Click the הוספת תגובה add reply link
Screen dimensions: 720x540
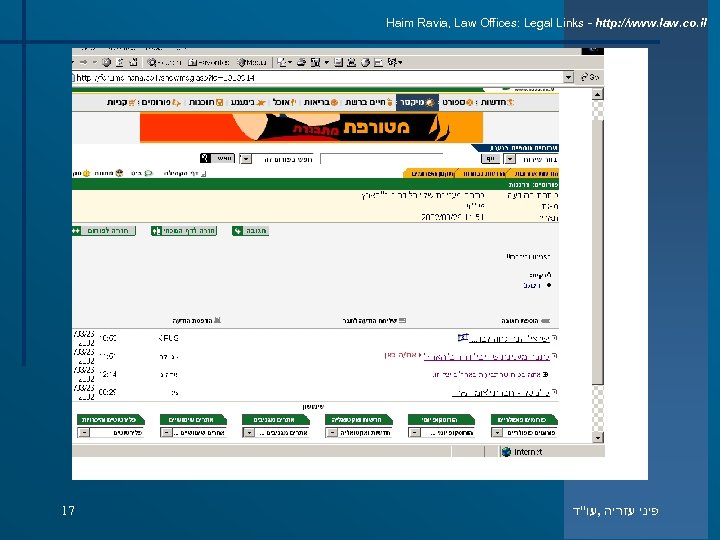point(525,321)
